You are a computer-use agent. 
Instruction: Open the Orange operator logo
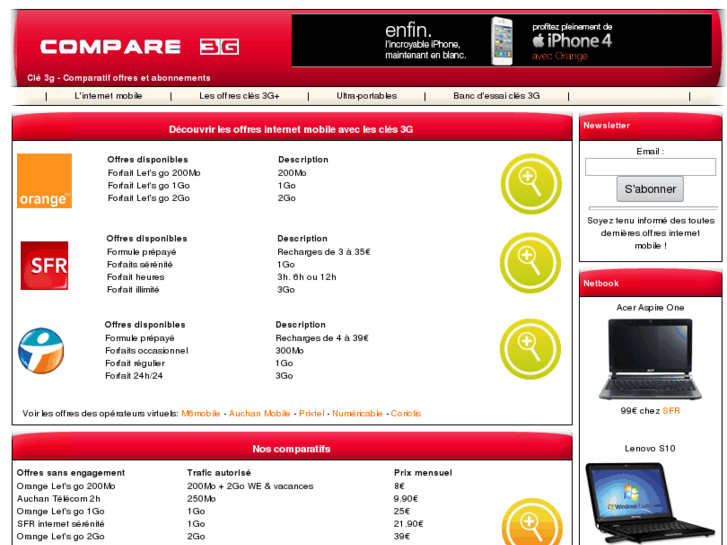click(x=45, y=181)
